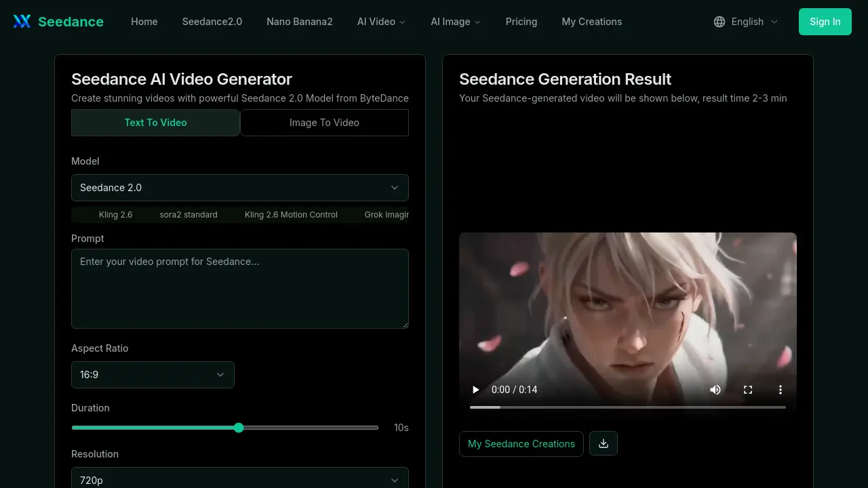
Task: Mute the video with speaker icon
Action: coord(715,390)
